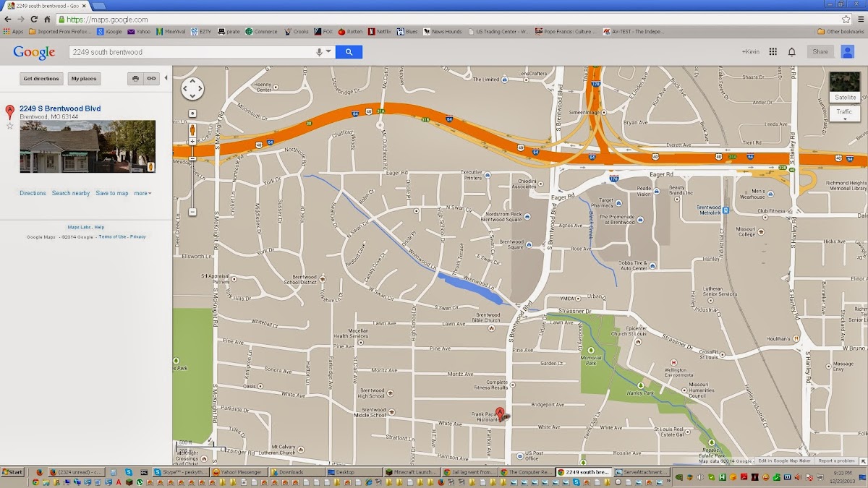Bookmark this page with the star icon
The width and height of the screenshot is (868, 488).
point(846,20)
